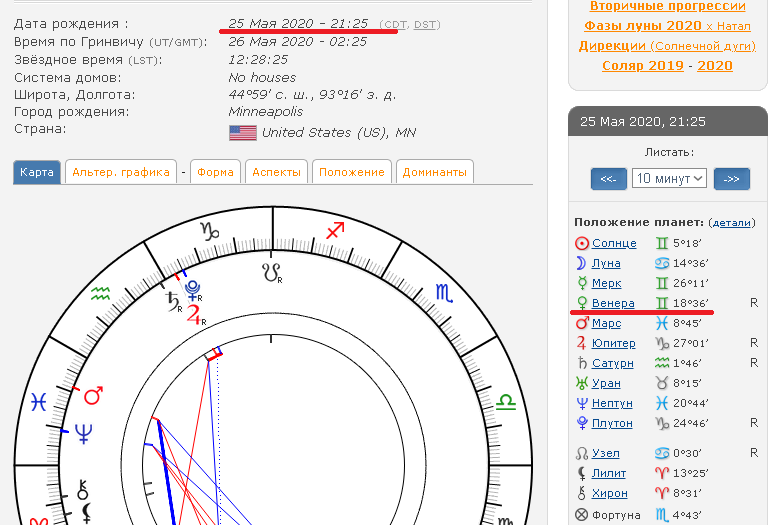773x525 pixels.
Task: Open the Венера planet link
Action: 613,303
